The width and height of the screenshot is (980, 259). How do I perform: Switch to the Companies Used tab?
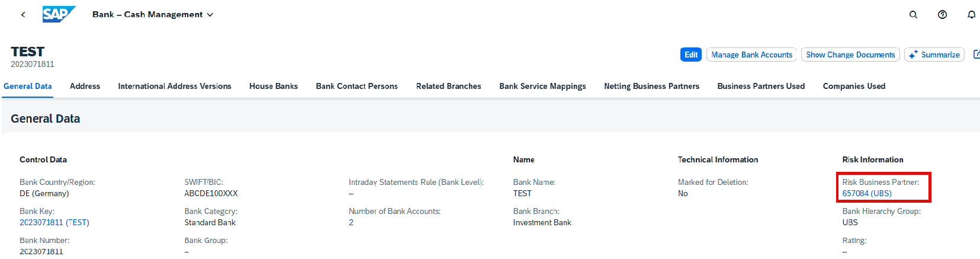[854, 86]
